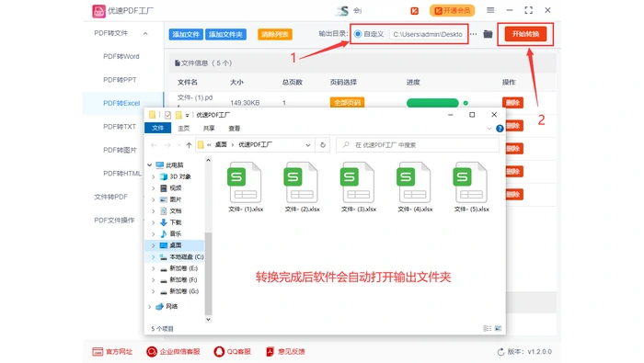The width and height of the screenshot is (644, 363).
Task: Click the 优速PDF工厂 app logo icon
Action: (x=98, y=11)
